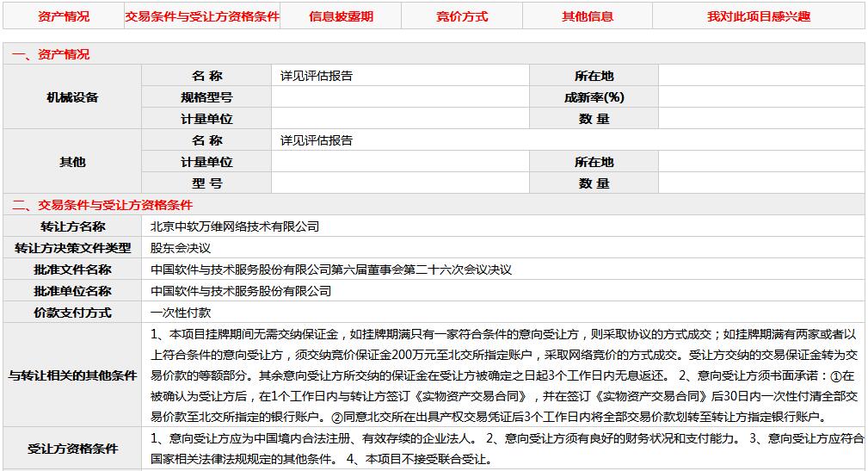Click the 型 号 label in 其他 section
This screenshot has height=471, width=868.
[x=206, y=183]
